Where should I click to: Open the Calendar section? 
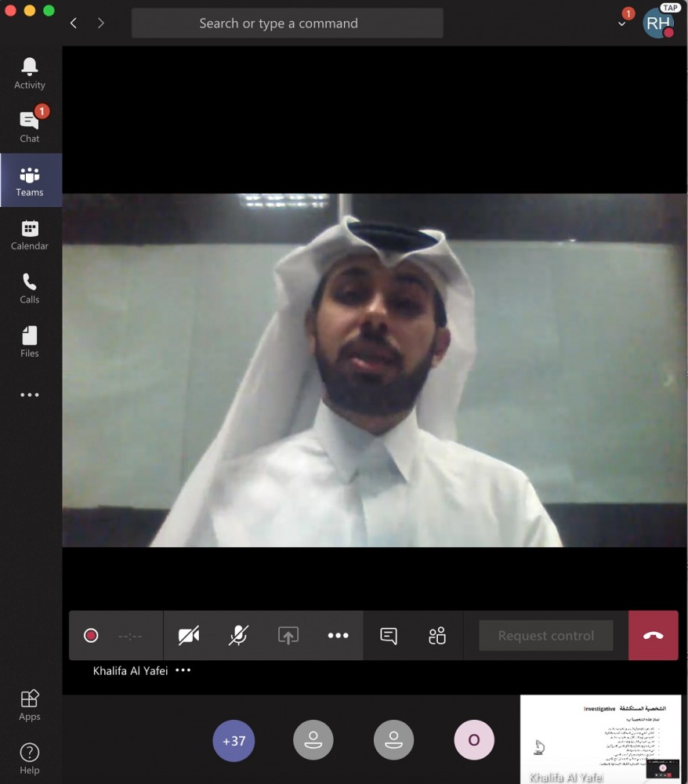coord(30,234)
